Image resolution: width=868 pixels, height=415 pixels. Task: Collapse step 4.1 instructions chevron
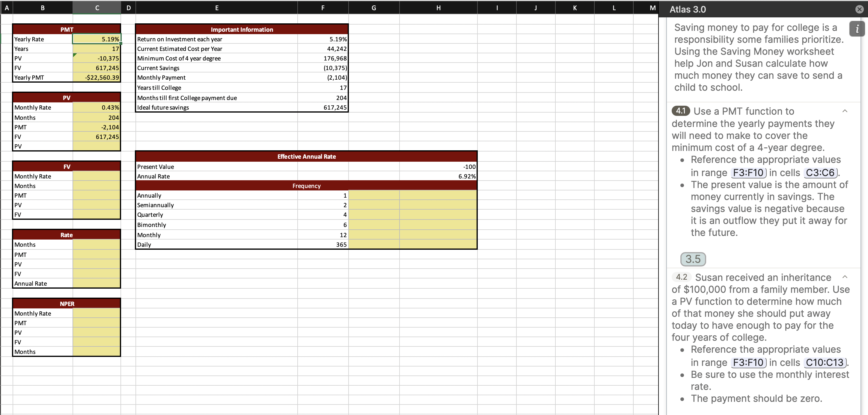(x=845, y=111)
